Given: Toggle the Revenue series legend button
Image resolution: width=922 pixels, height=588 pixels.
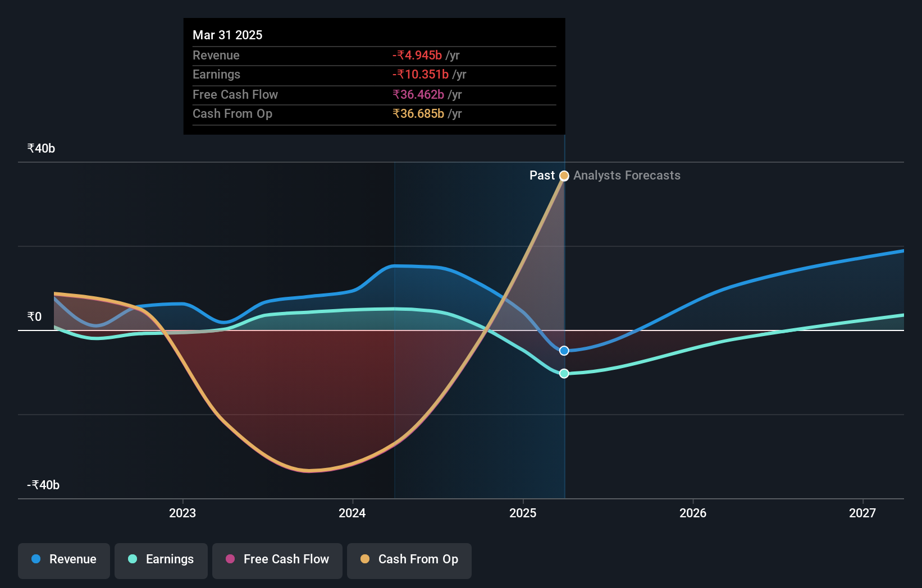Looking at the screenshot, I should click(64, 561).
